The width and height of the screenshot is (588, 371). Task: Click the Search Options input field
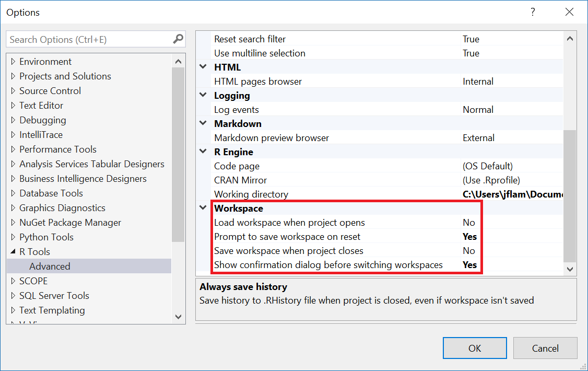click(x=89, y=39)
